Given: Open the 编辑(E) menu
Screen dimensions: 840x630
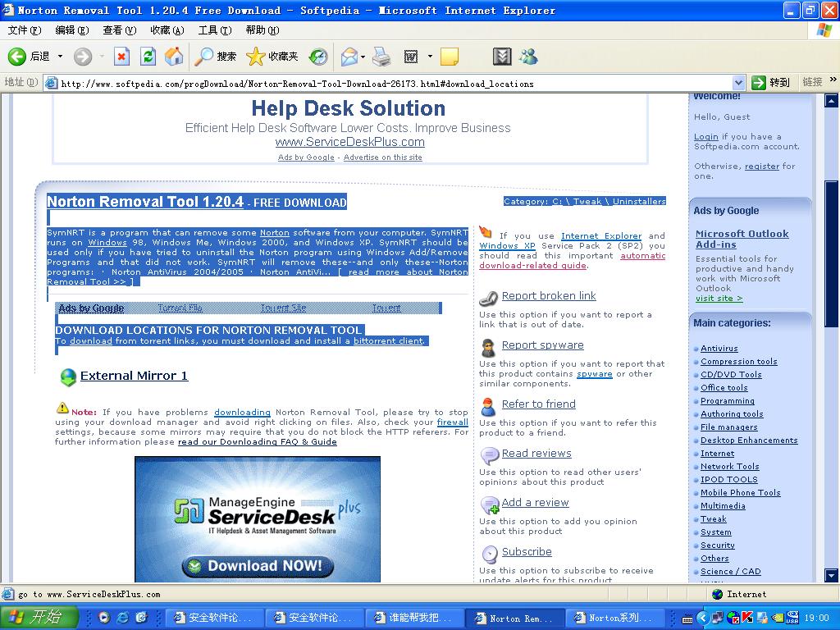Looking at the screenshot, I should (x=72, y=30).
